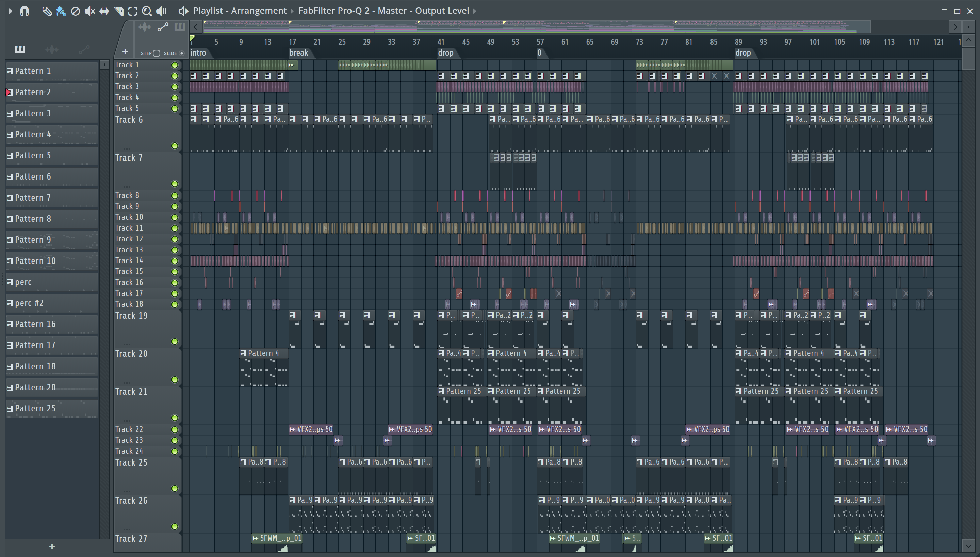Screen dimensions: 980x557
Task: Select the Slip tool
Action: [104, 11]
